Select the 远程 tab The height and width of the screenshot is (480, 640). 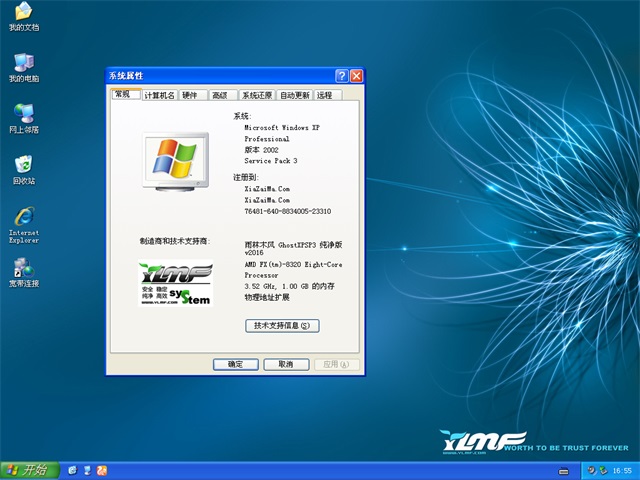[x=325, y=95]
